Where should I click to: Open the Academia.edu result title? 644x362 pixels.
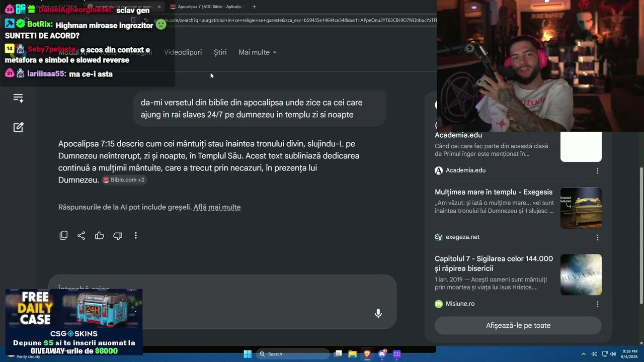point(458,135)
